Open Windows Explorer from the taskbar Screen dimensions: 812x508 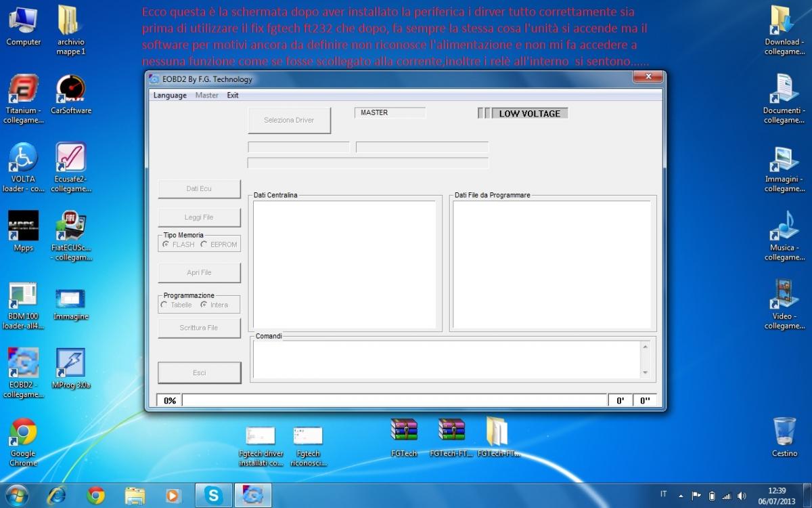(135, 495)
